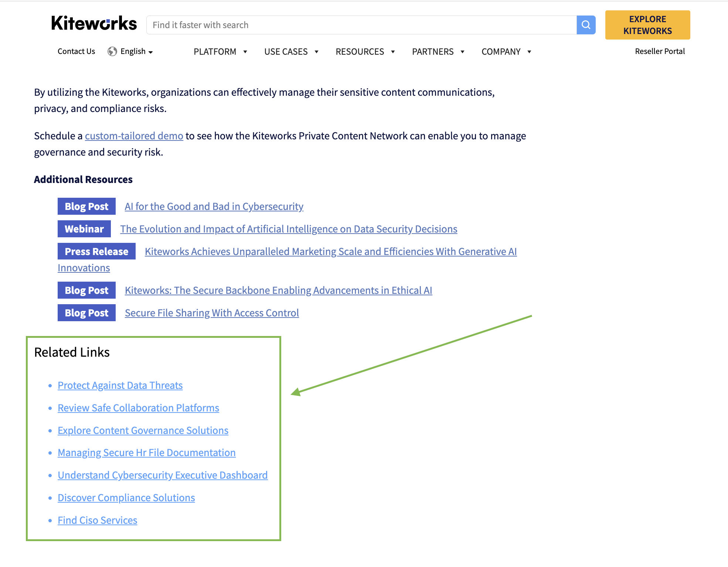
Task: Click the Press Release badge
Action: coord(96,251)
